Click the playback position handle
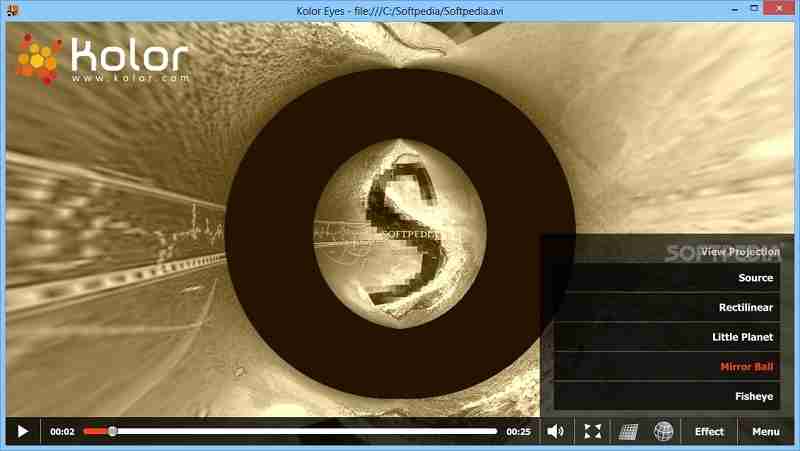Viewport: 800px width, 451px height. tap(112, 432)
